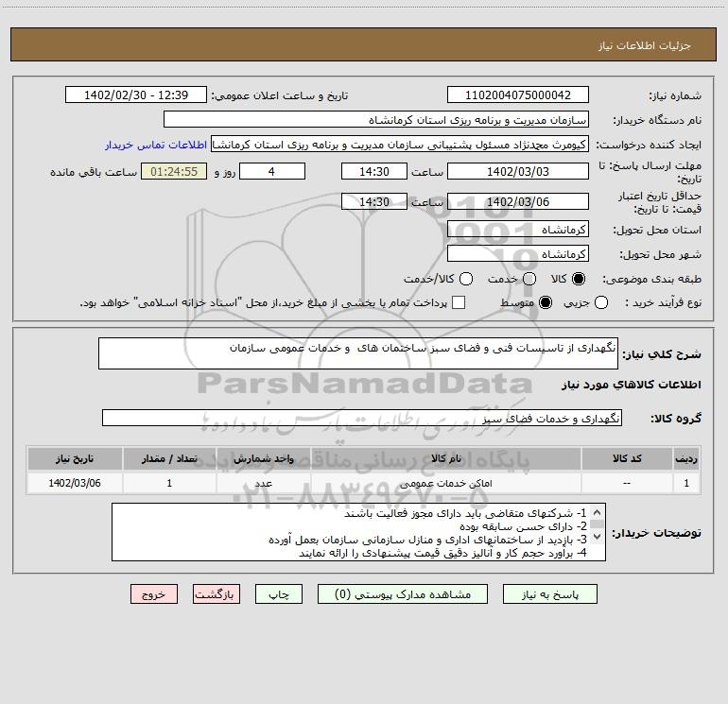Click the نام کالا column header
The image size is (728, 704).
[446, 458]
